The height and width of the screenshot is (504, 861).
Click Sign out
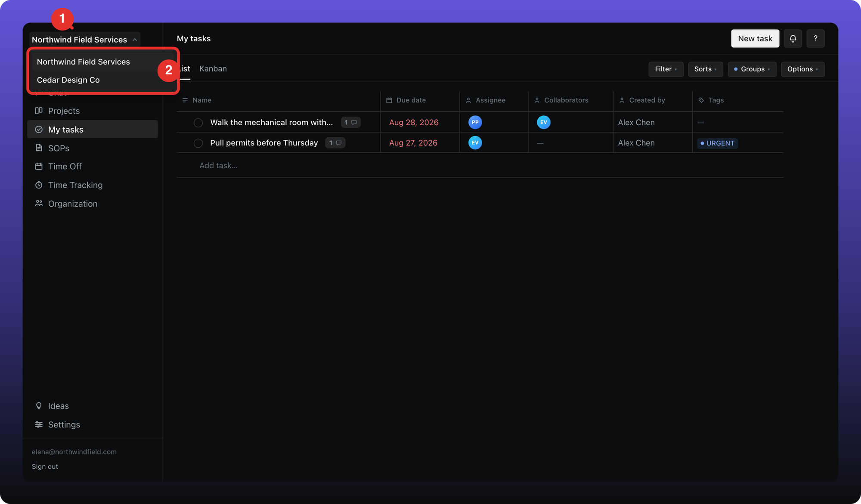[45, 467]
